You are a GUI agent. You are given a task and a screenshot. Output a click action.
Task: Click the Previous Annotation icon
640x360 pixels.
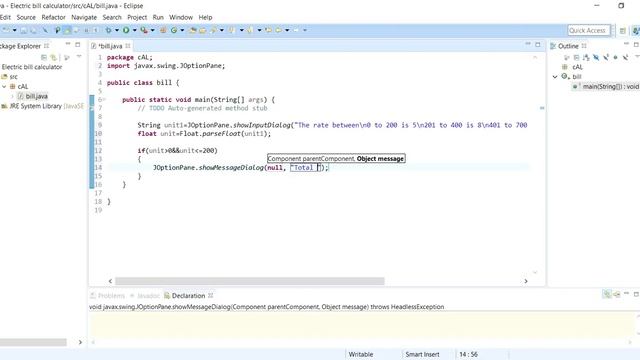click(250, 30)
